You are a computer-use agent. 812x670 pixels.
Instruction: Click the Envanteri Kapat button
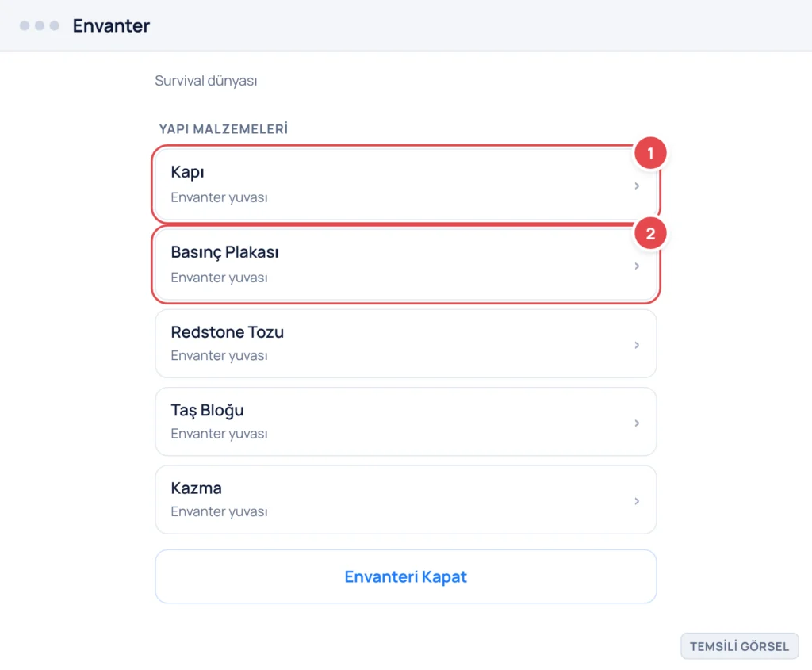click(x=405, y=576)
